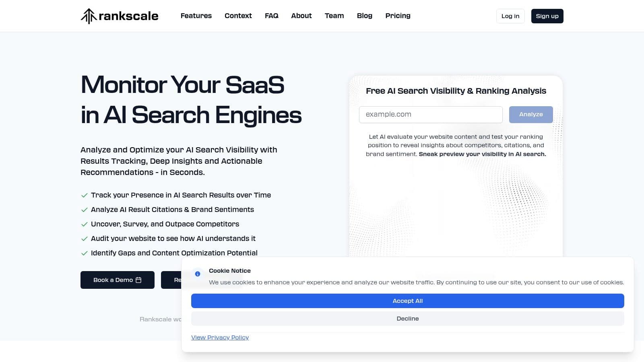Open the Features page from the navigation
The height and width of the screenshot is (362, 644).
[196, 16]
